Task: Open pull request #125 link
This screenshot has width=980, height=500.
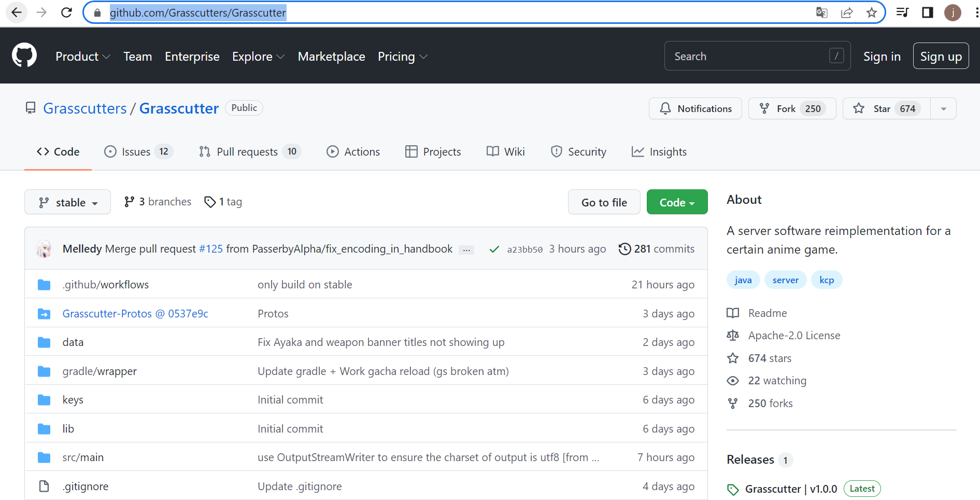Action: point(211,249)
